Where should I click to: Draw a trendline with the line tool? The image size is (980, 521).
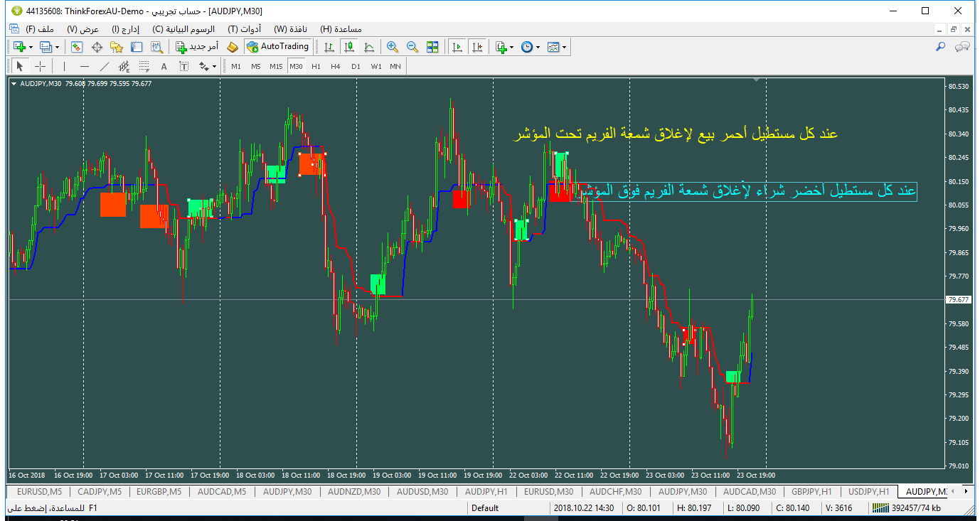(x=105, y=66)
